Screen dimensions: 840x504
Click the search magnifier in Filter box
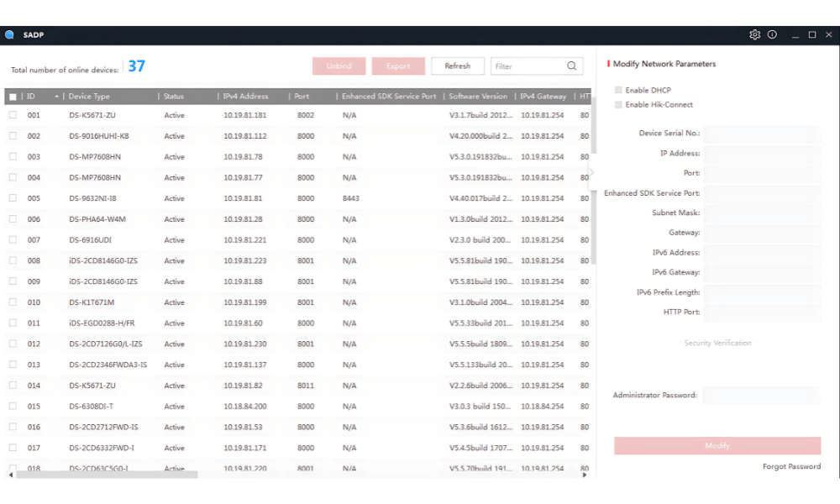tap(571, 66)
